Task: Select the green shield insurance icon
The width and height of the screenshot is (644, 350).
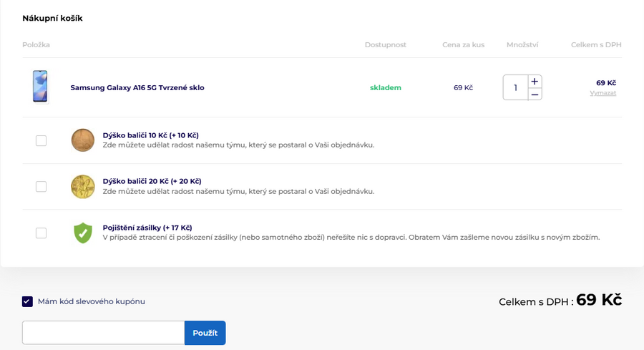Action: pyautogui.click(x=83, y=233)
